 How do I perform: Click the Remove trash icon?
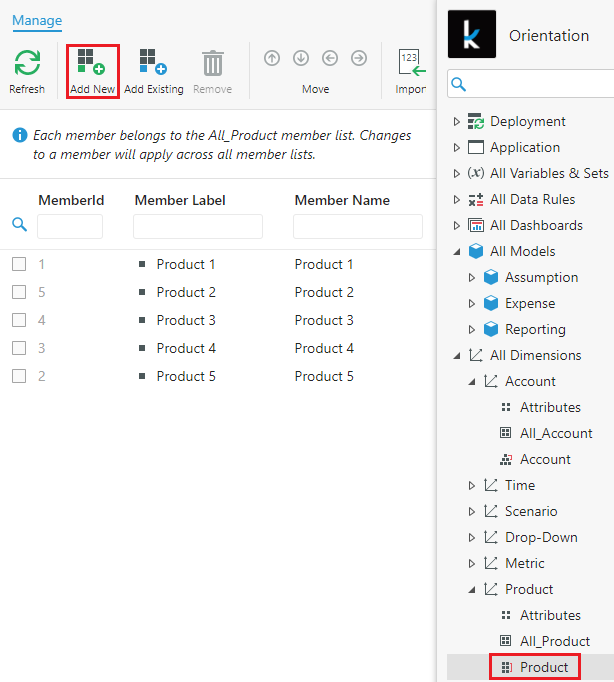coord(213,63)
